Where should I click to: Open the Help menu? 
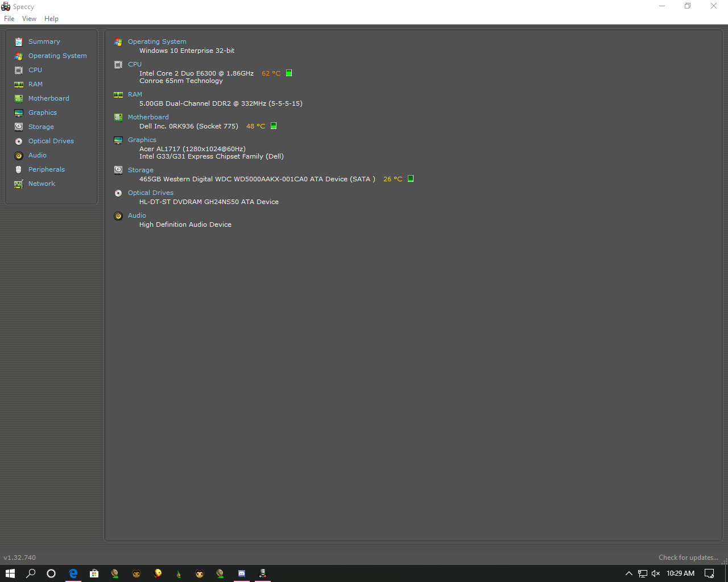click(x=51, y=19)
